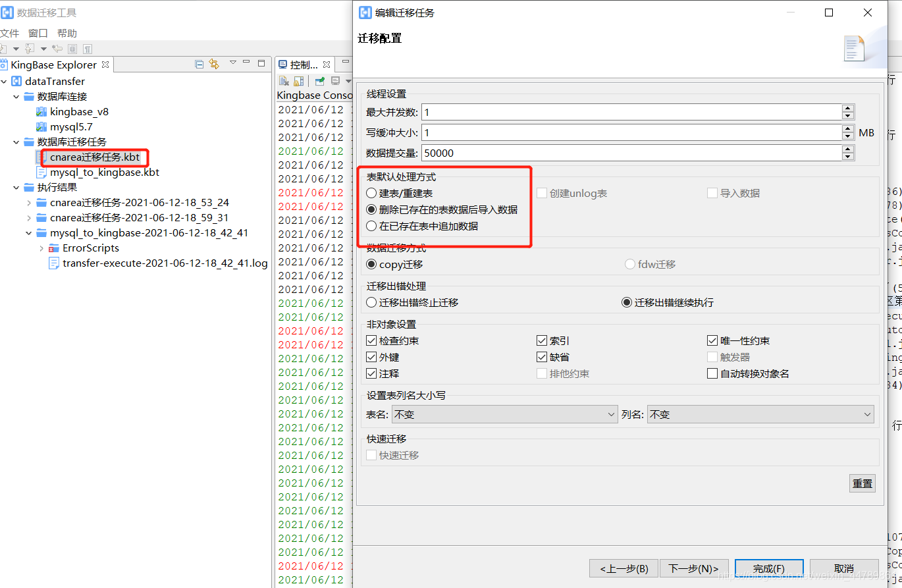Open the 帮助 menu
The width and height of the screenshot is (902, 588).
tap(67, 33)
